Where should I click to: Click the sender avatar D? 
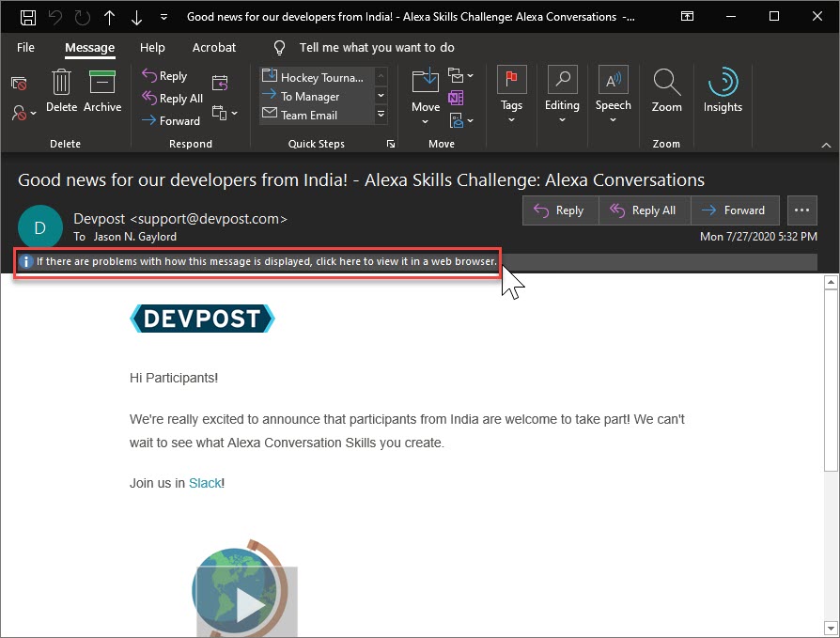pyautogui.click(x=40, y=227)
